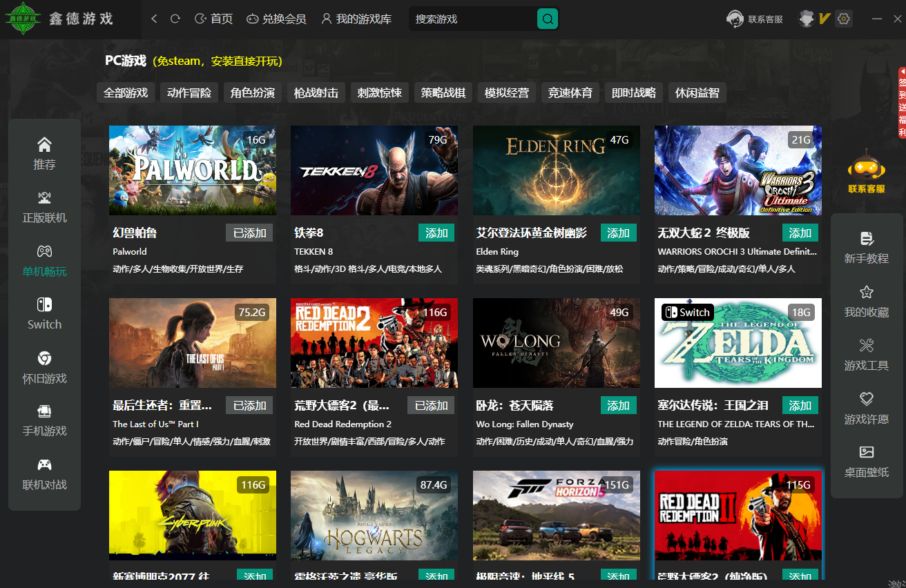Screen dimensions: 906x588
Task: Open the Hogwarts Legacy cover thumbnail
Action: 374,516
